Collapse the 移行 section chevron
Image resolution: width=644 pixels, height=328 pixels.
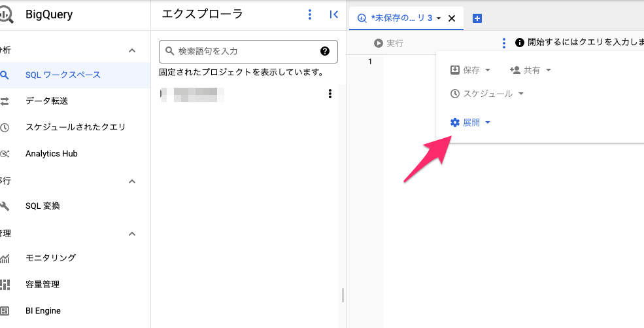tap(132, 181)
